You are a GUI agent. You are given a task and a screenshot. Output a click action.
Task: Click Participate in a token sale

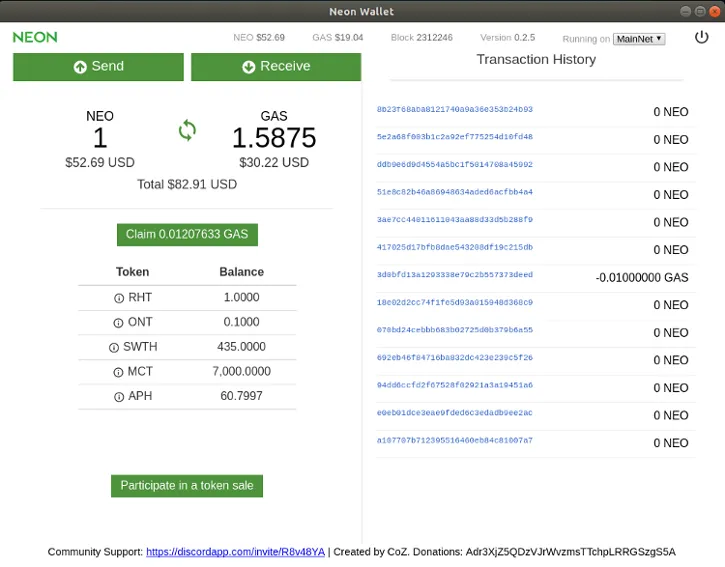pos(187,486)
